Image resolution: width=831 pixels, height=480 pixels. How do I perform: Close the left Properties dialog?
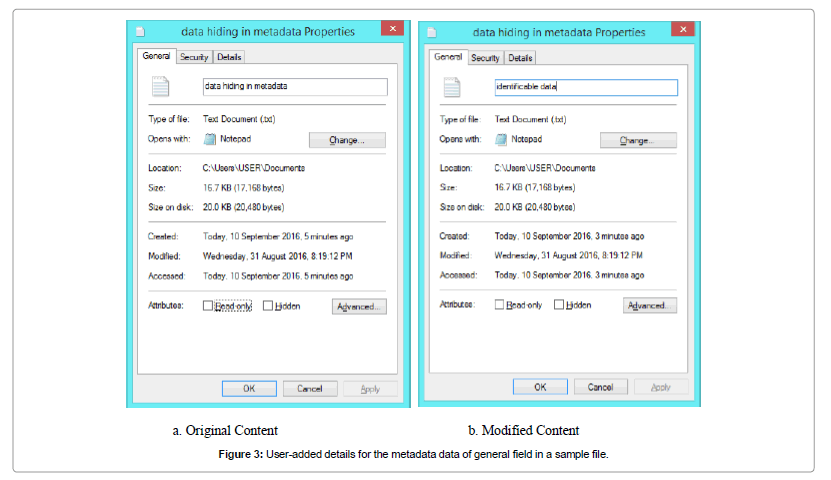point(393,30)
